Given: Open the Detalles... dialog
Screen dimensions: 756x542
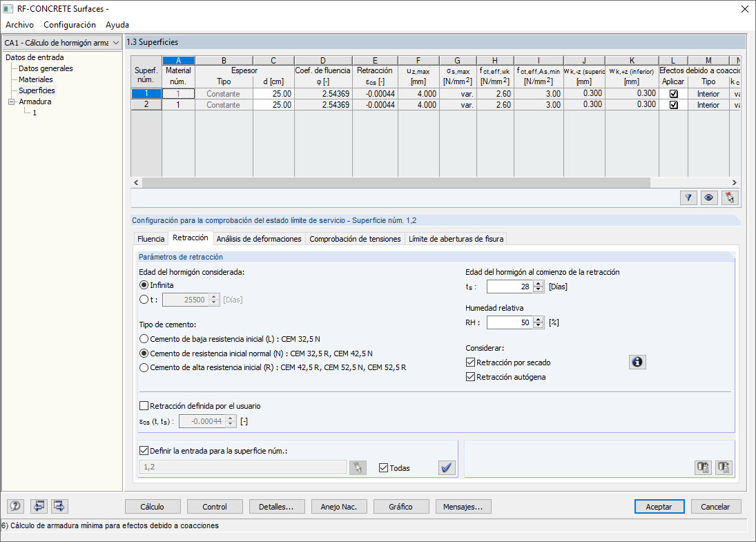Looking at the screenshot, I should 276,506.
